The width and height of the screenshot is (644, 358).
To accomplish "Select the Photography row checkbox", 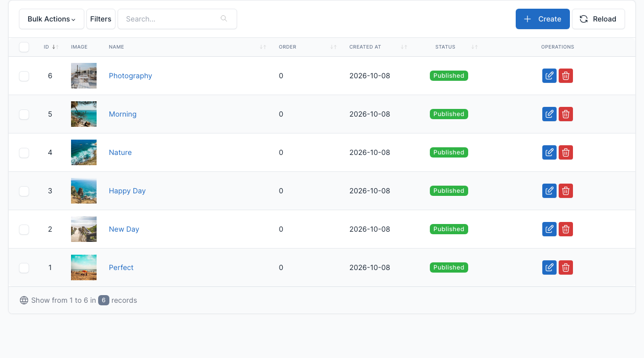I will [x=24, y=76].
